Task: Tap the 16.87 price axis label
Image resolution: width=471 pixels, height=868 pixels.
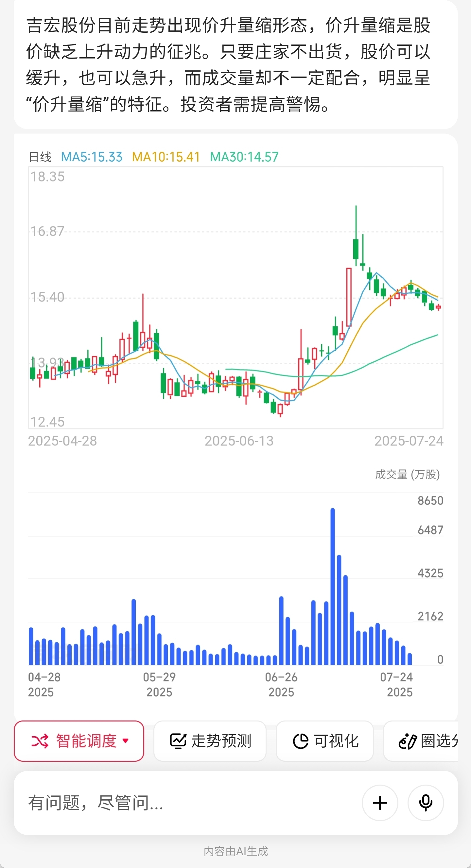Action: click(x=47, y=231)
